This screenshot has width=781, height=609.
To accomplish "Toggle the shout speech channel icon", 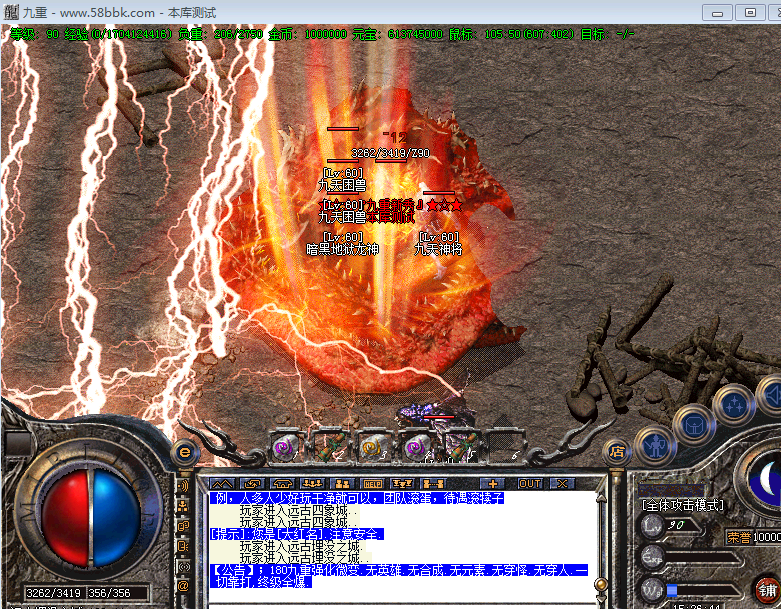I will 184,486.
